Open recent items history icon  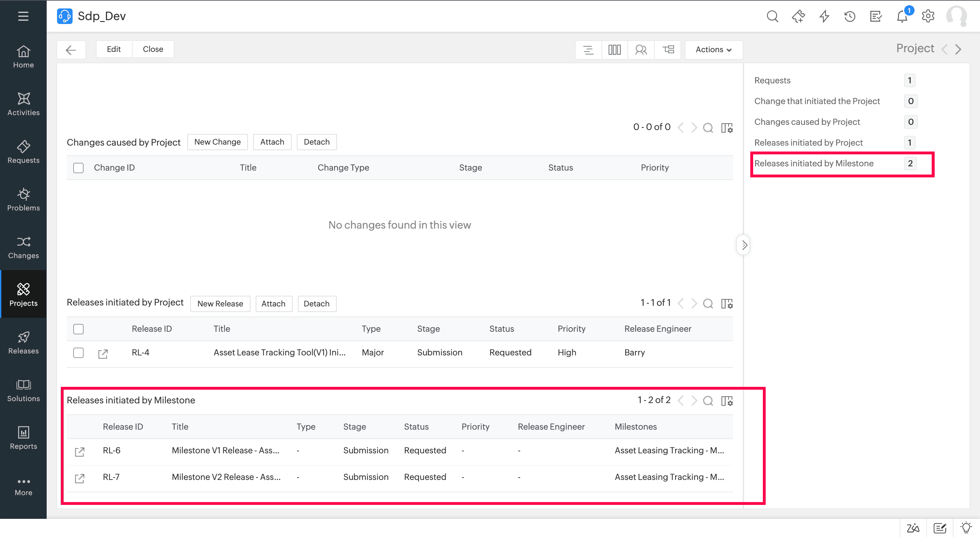[849, 16]
